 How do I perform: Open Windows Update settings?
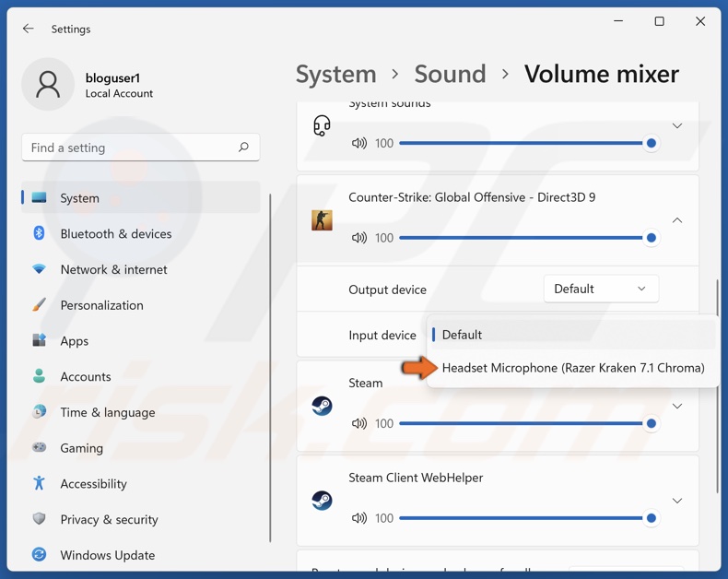click(141, 555)
